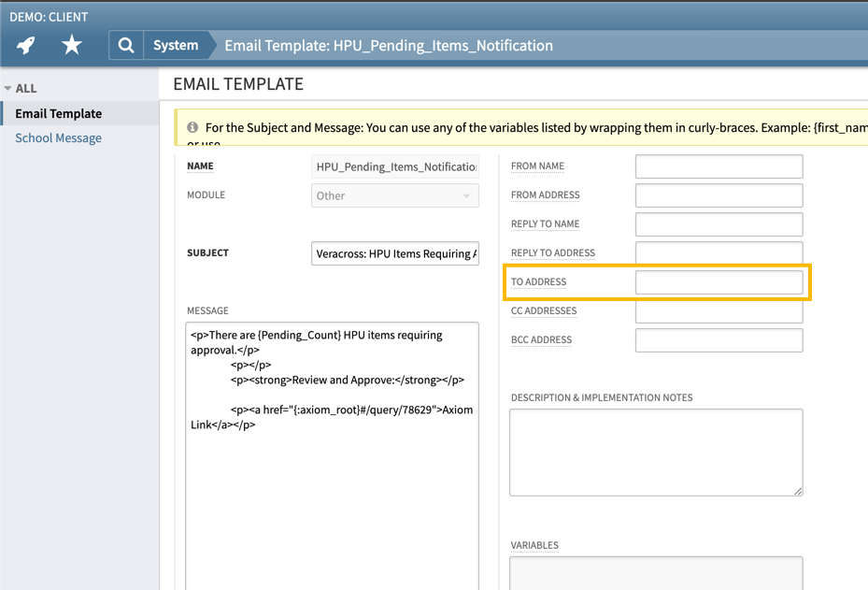Click System in the breadcrumb
868x590 pixels.
(176, 45)
